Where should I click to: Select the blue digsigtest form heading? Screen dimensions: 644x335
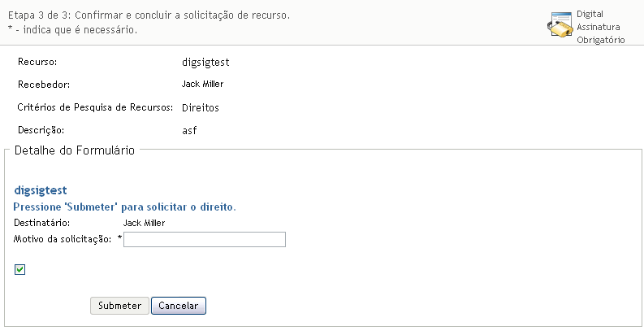point(41,190)
